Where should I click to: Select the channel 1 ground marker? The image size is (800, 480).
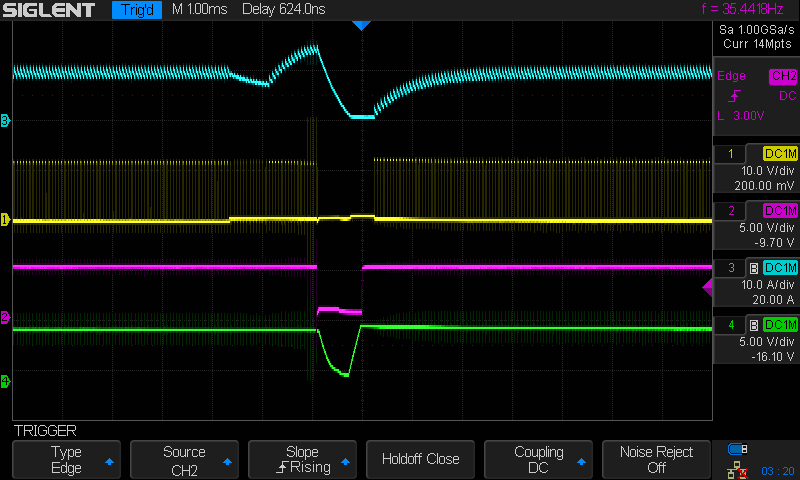pos(5,220)
